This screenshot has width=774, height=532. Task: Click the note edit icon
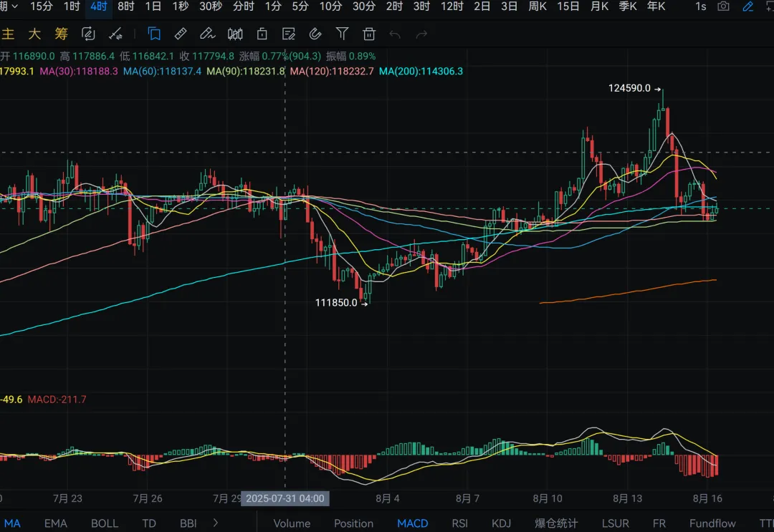tap(288, 34)
